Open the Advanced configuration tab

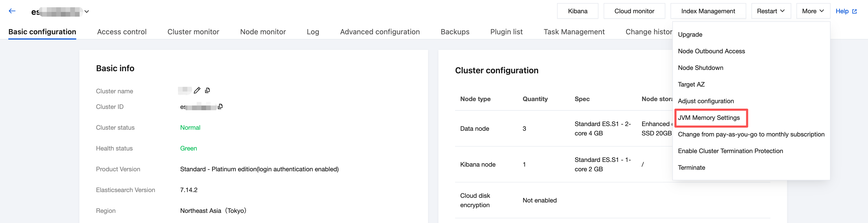380,32
